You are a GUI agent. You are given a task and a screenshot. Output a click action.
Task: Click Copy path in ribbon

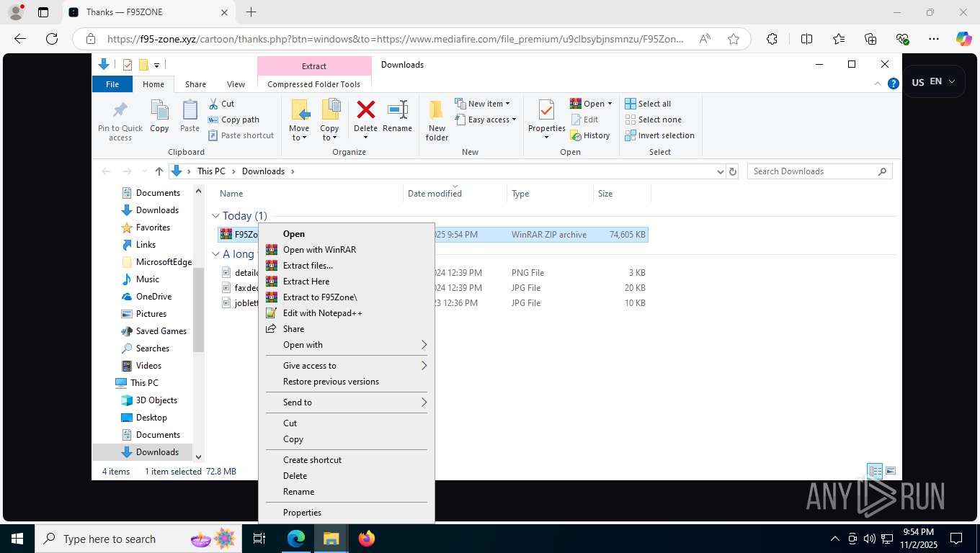(233, 120)
